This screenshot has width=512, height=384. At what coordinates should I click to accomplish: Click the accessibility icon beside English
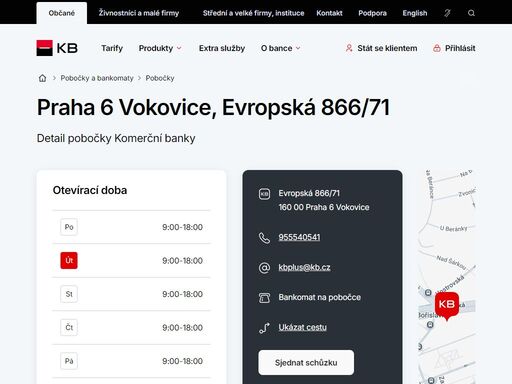point(447,13)
